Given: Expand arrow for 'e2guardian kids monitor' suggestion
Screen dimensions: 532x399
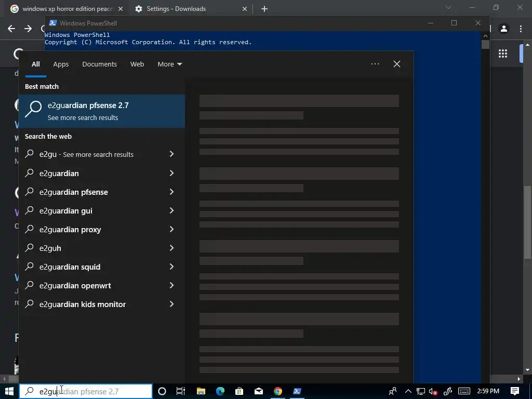Looking at the screenshot, I should 171,304.
